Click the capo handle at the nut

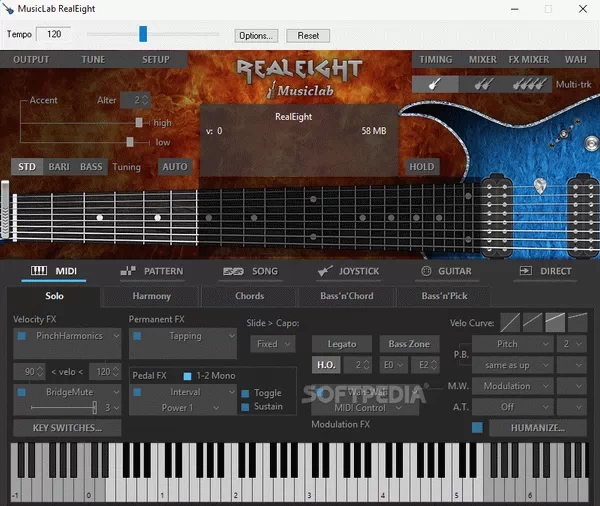click(x=5, y=210)
